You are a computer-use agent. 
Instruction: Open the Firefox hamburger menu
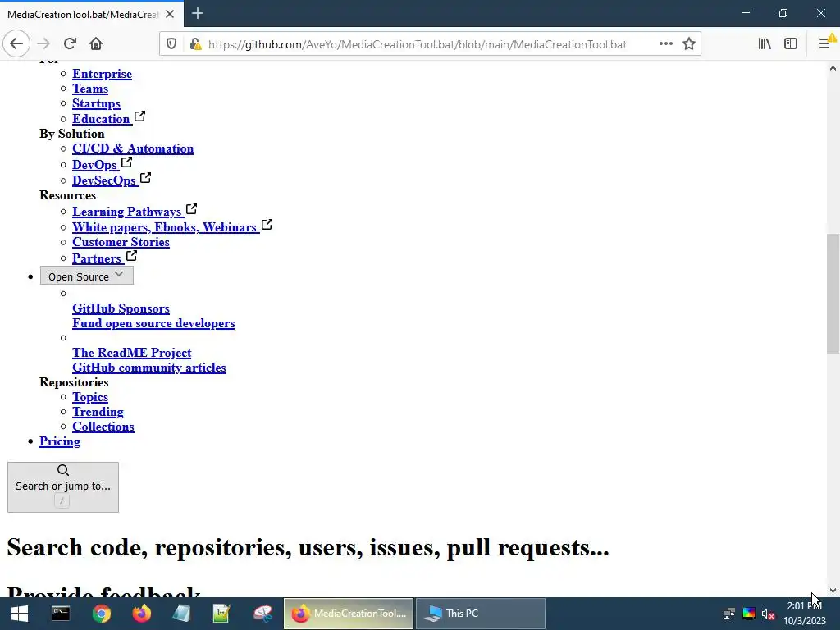pyautogui.click(x=825, y=44)
